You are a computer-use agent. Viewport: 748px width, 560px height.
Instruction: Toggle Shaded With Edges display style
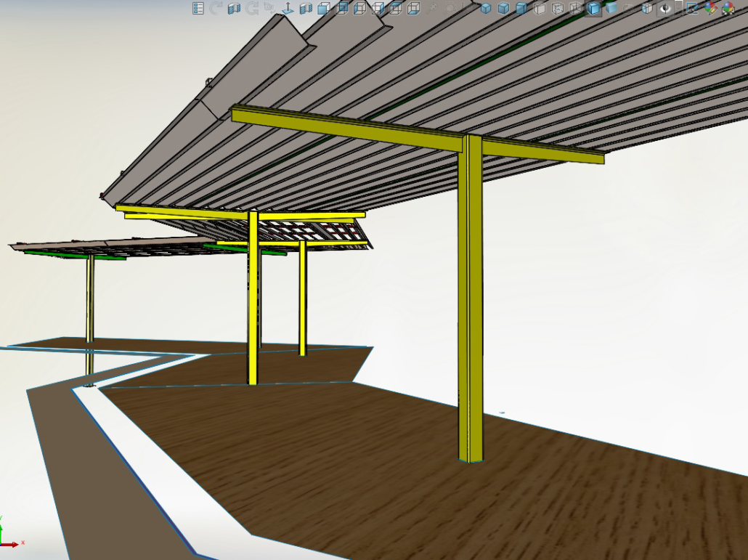(x=594, y=8)
